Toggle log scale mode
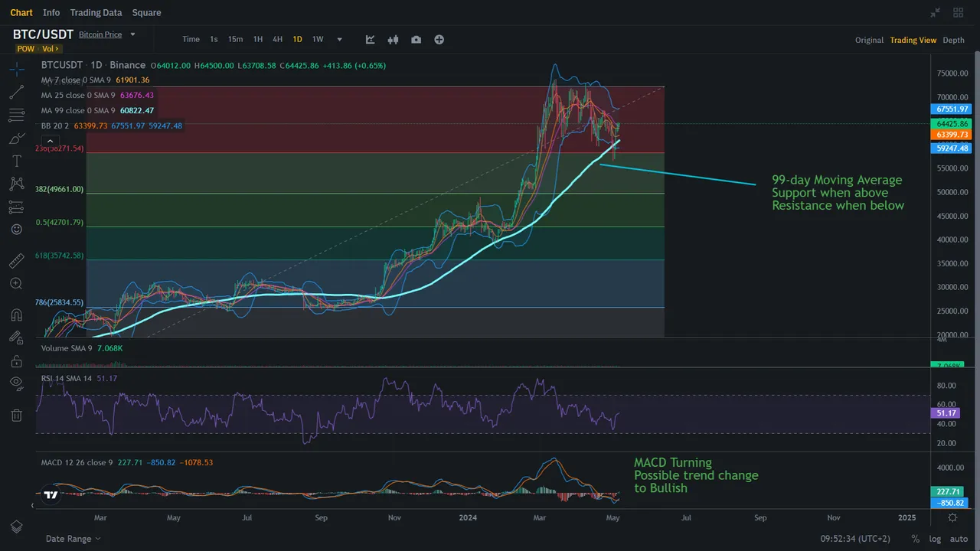 (934, 539)
